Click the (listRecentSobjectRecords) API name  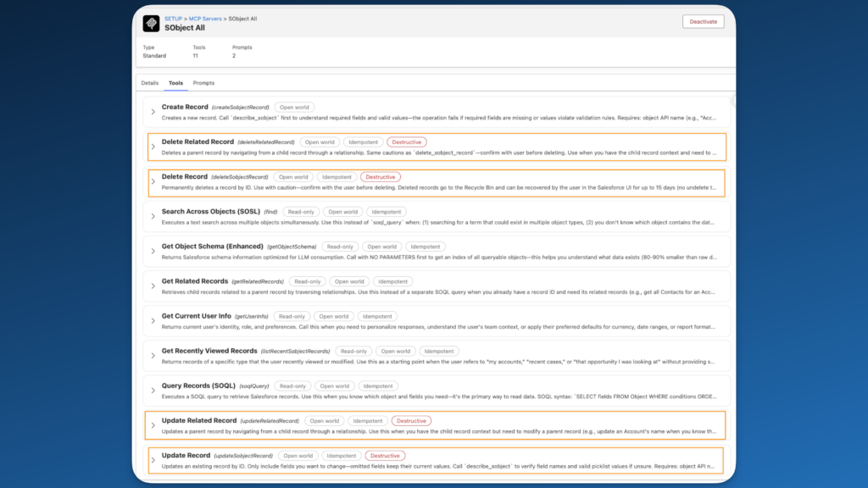click(295, 352)
